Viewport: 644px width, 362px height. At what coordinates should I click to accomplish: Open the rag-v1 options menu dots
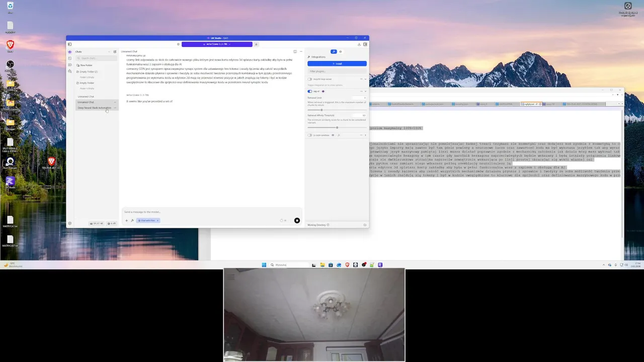(x=361, y=92)
